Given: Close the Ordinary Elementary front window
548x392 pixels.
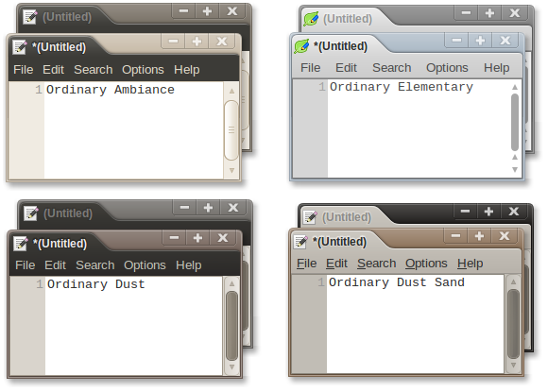Looking at the screenshot, I should pos(505,41).
